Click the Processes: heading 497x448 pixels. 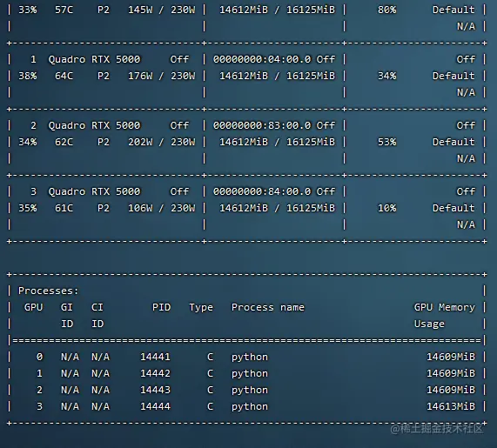[48, 291]
